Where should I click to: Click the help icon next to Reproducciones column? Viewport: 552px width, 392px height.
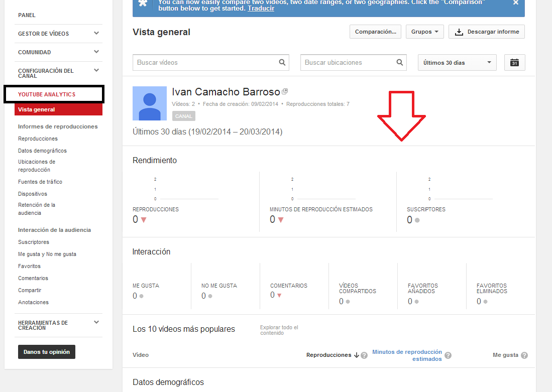point(364,355)
